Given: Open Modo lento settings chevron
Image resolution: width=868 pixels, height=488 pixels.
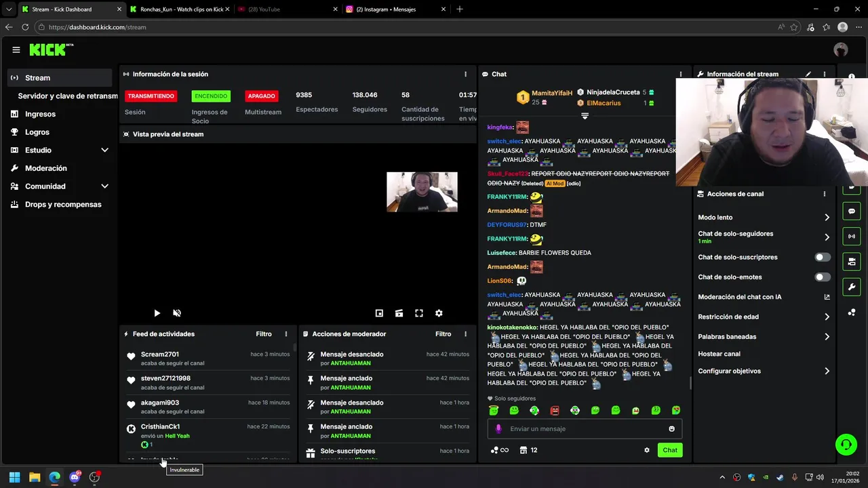Looking at the screenshot, I should coord(827,218).
